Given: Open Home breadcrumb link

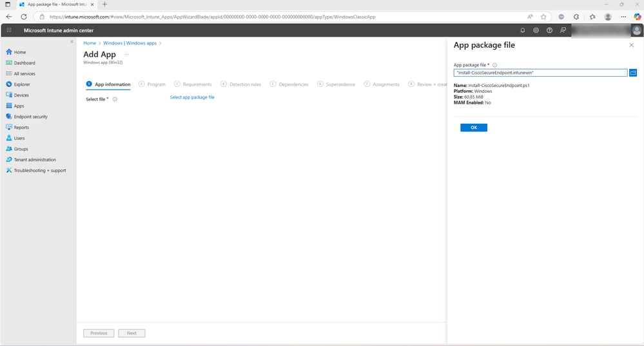Looking at the screenshot, I should [x=90, y=43].
